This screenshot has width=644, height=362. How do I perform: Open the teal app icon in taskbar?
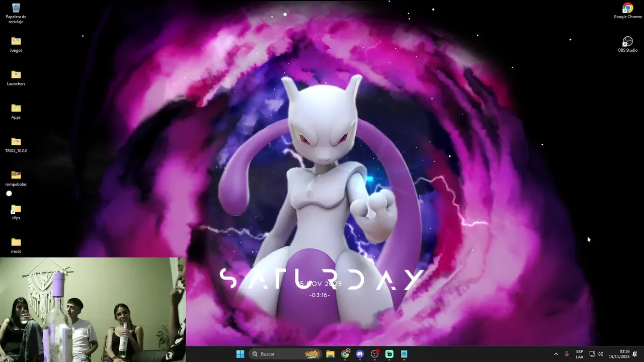pos(389,354)
